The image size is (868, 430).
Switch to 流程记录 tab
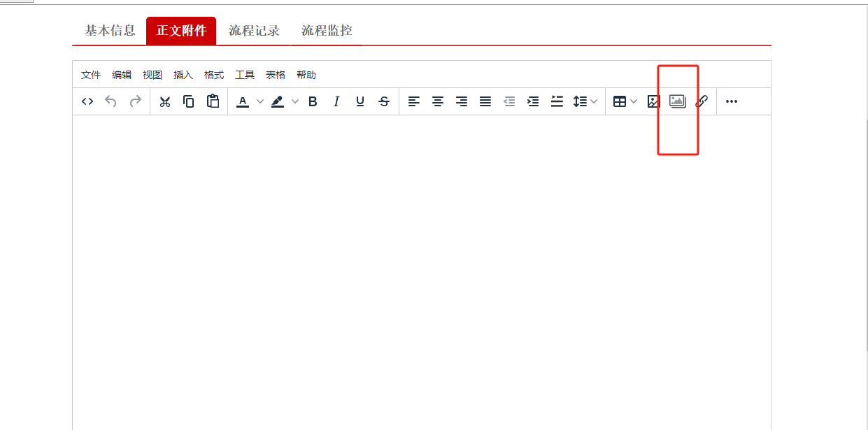click(x=254, y=31)
